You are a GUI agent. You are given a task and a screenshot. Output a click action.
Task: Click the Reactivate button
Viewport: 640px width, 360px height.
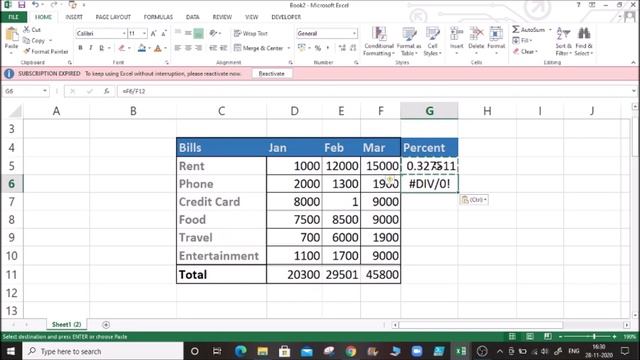[x=271, y=73]
